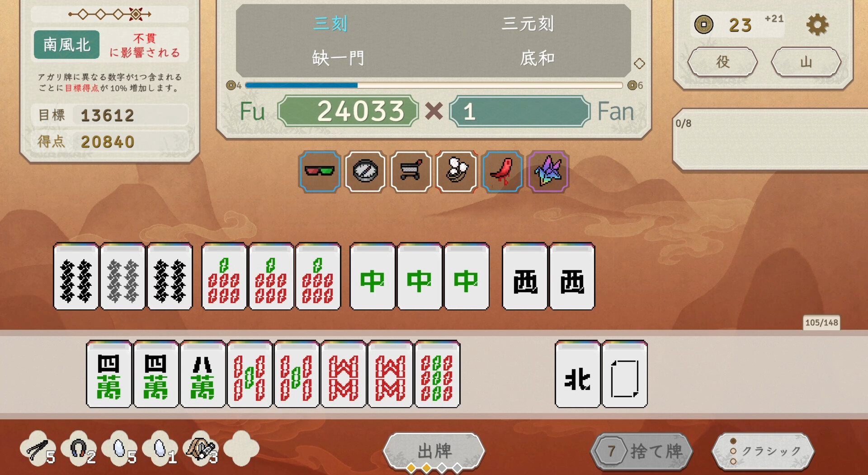Select the blank white dragon tile
Viewport: 868px width, 475px height.
coord(625,375)
